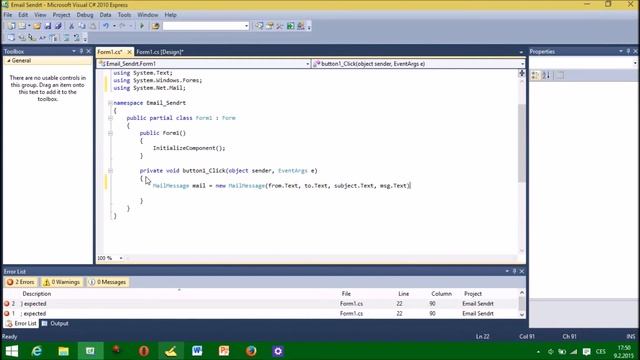Open the Find combo box dropdown
The width and height of the screenshot is (640, 360).
[x=246, y=26]
